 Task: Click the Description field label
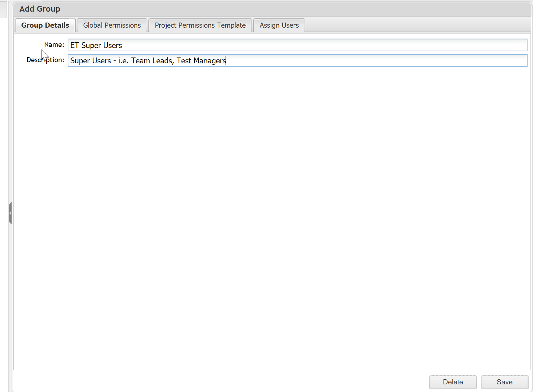coord(45,60)
